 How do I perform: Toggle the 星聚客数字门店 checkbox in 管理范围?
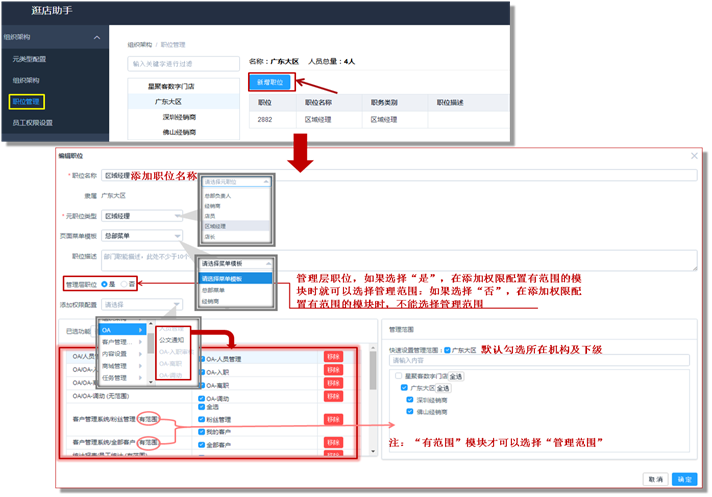(x=397, y=374)
